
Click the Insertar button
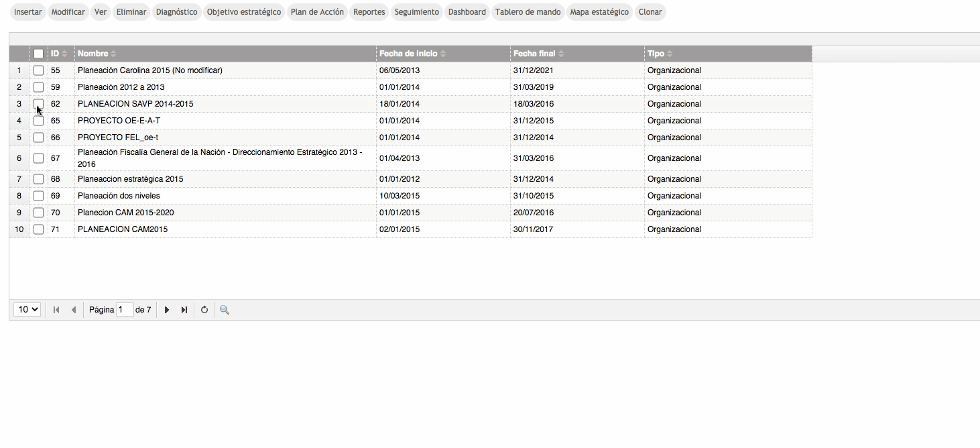(x=28, y=12)
